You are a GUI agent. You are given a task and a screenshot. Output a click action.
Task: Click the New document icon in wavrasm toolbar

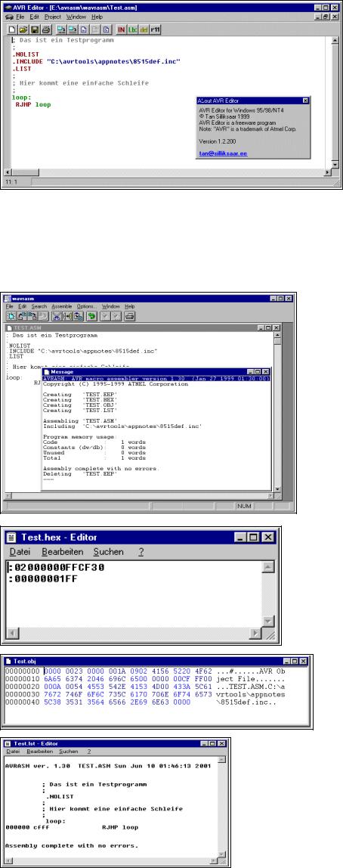pos(11,316)
